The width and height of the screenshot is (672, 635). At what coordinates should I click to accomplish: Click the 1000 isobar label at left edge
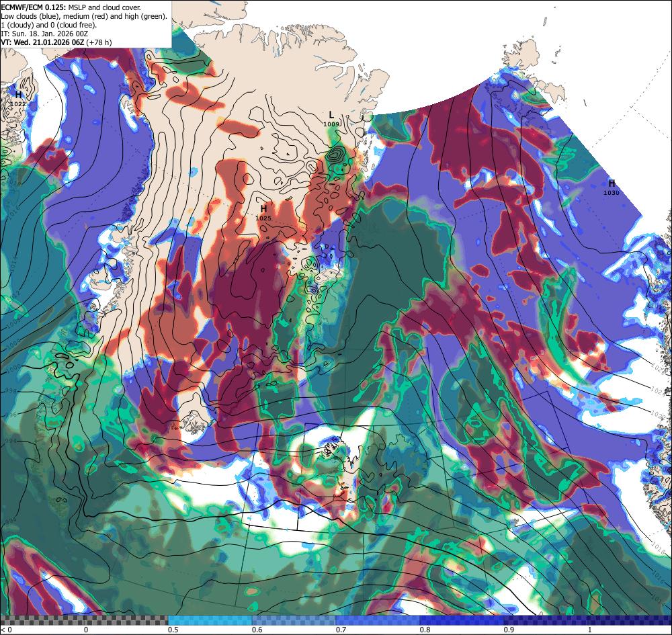pos(12,368)
